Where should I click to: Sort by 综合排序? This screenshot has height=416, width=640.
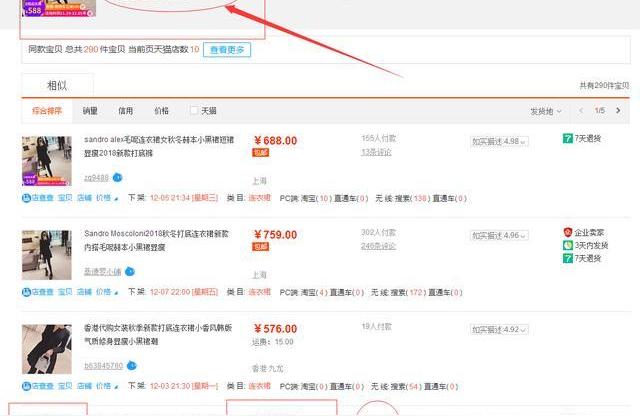click(47, 111)
